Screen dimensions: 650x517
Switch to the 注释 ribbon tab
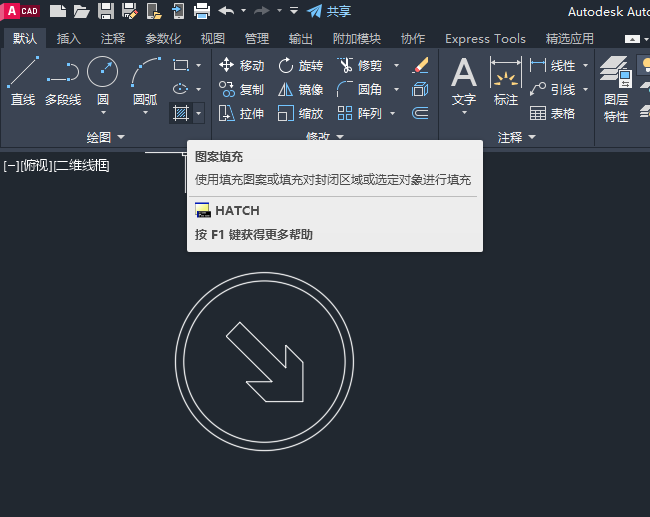113,39
